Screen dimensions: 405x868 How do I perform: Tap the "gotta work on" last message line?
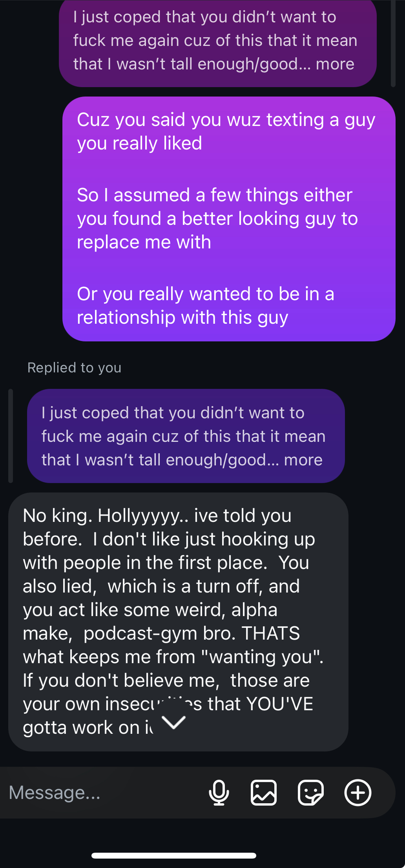(88, 727)
